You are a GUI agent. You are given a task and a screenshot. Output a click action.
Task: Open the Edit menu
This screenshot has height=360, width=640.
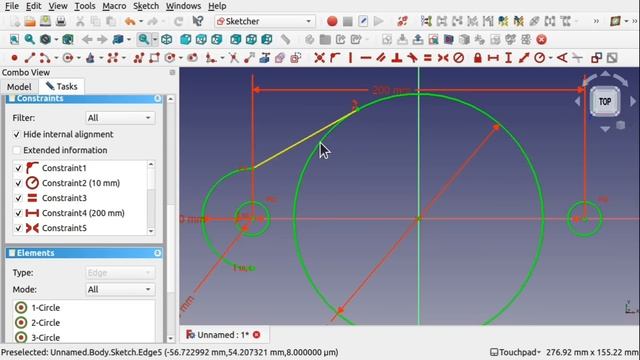33,6
